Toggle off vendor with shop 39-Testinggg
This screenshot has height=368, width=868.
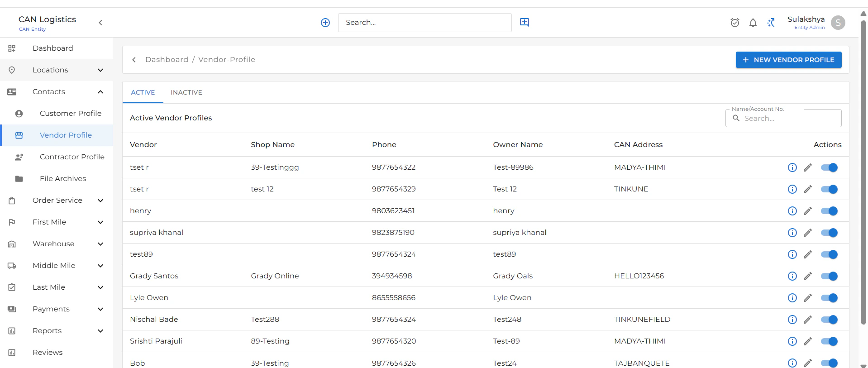point(830,167)
